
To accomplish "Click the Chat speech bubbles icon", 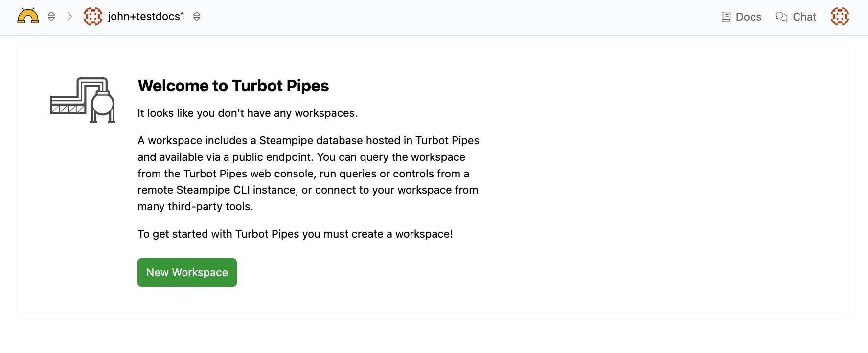I will pos(781,17).
